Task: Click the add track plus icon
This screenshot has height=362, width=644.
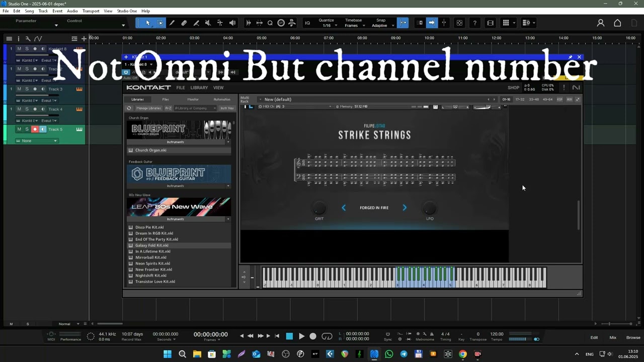Action: coord(84,39)
